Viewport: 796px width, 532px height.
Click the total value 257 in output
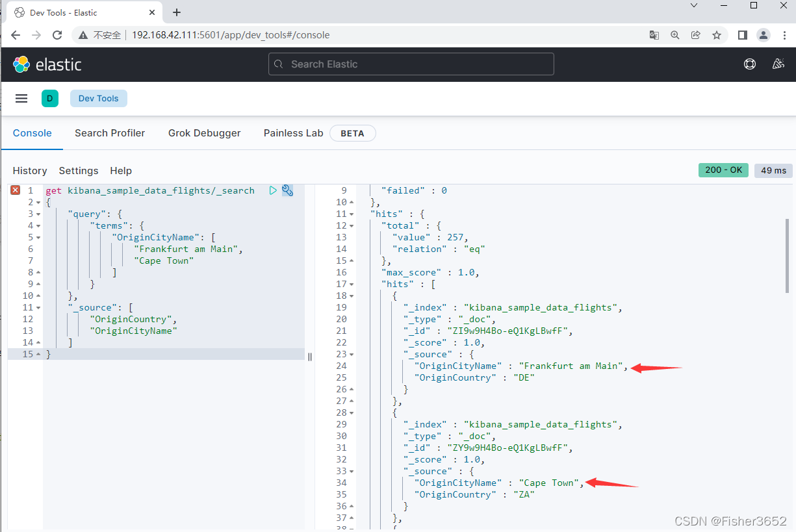pos(455,238)
